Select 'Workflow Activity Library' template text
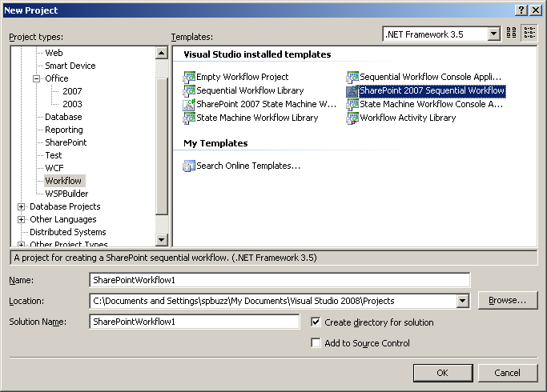This screenshot has height=392, width=547. (x=408, y=118)
